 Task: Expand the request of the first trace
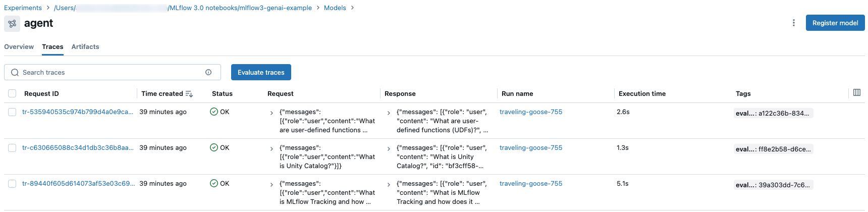coord(272,113)
